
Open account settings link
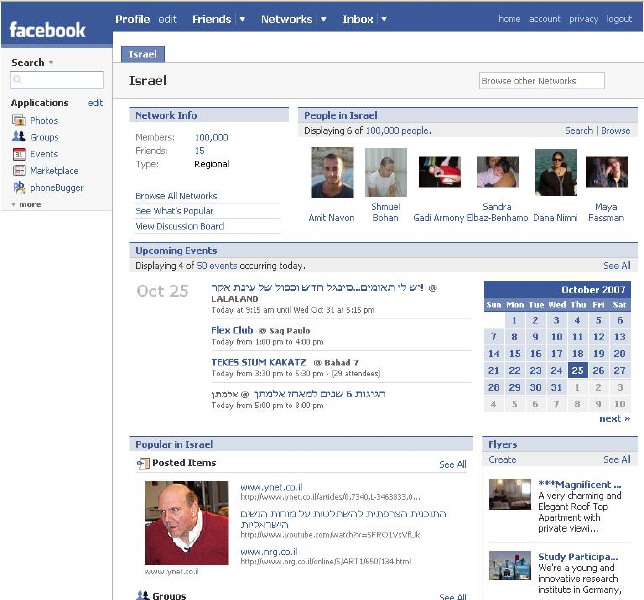(x=545, y=19)
